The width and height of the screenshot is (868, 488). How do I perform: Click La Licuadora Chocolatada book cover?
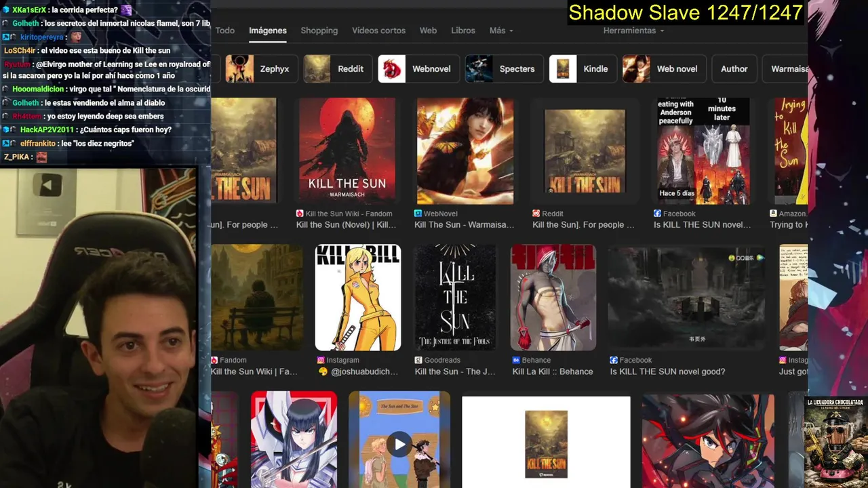tap(835, 442)
